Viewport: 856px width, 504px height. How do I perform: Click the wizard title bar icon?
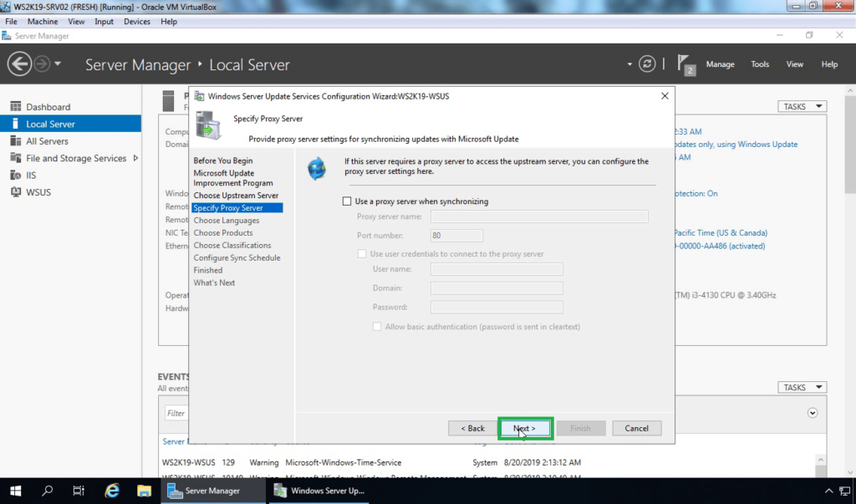(x=200, y=96)
